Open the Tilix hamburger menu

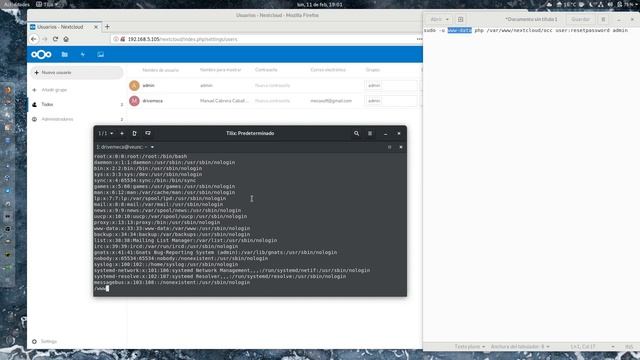(370, 133)
